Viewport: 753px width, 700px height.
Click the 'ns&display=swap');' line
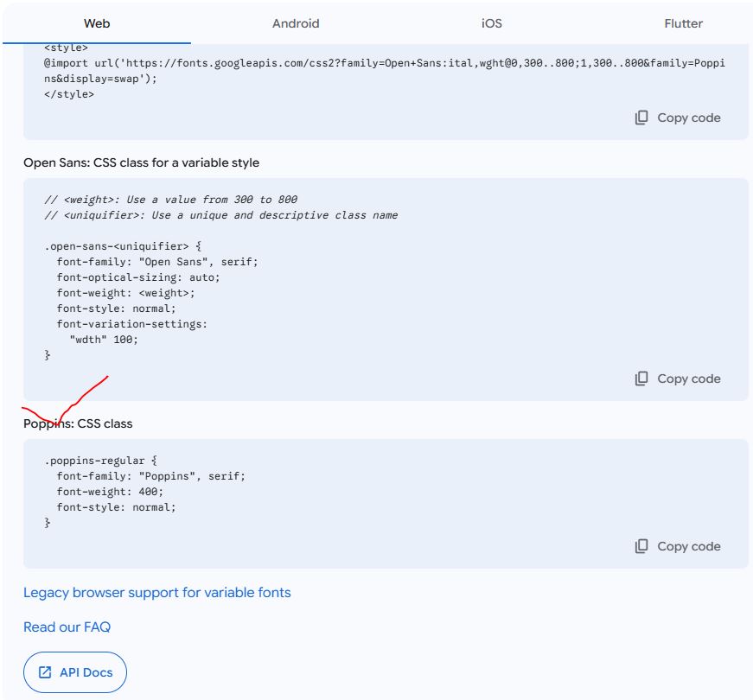[100, 79]
